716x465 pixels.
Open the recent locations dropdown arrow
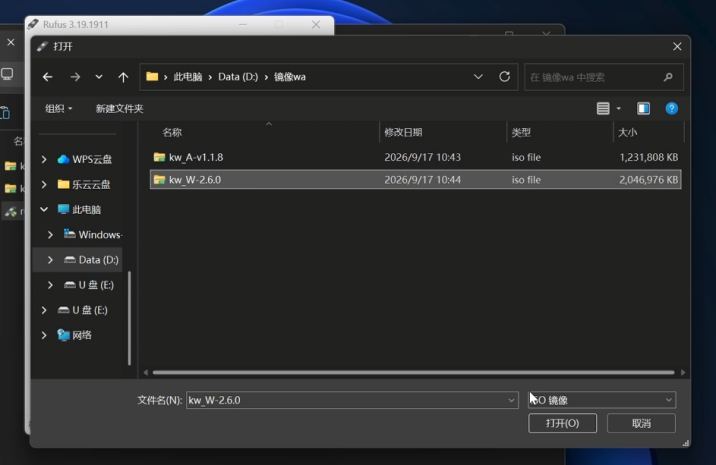click(x=99, y=77)
